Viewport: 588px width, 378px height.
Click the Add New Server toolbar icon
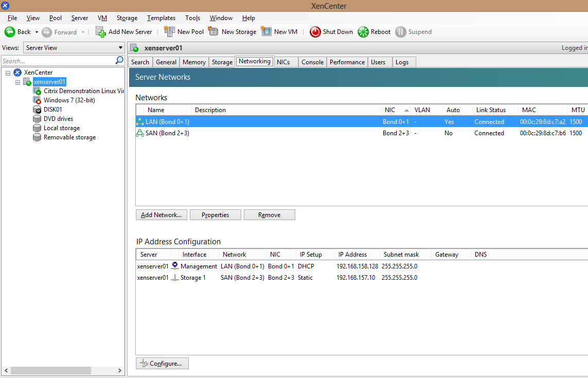[101, 32]
